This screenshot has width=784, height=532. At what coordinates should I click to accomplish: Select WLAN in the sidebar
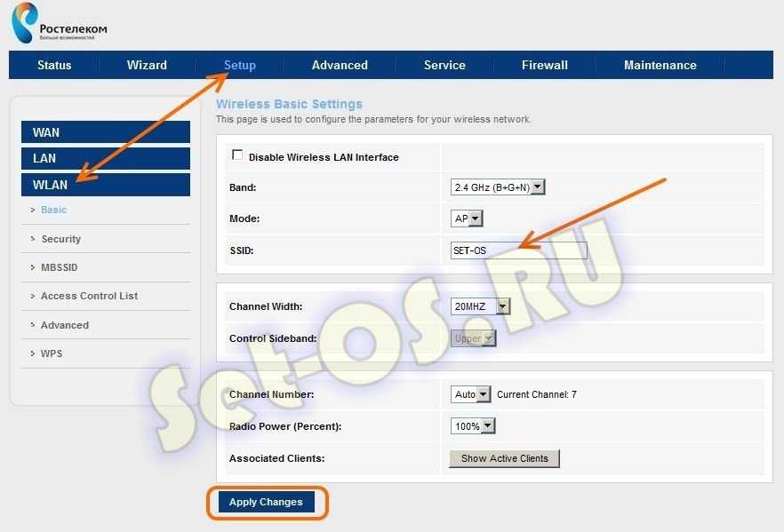coord(106,185)
